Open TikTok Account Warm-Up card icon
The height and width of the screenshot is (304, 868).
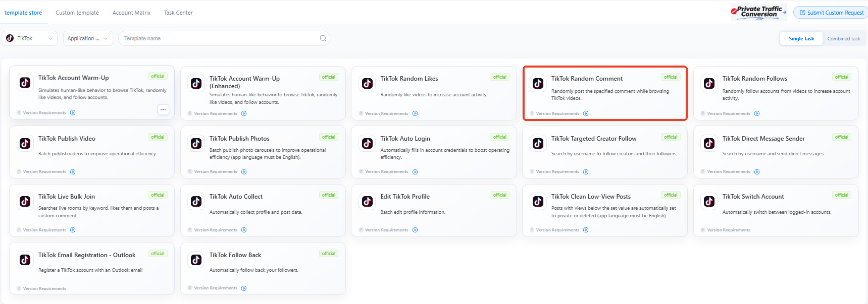(x=25, y=83)
